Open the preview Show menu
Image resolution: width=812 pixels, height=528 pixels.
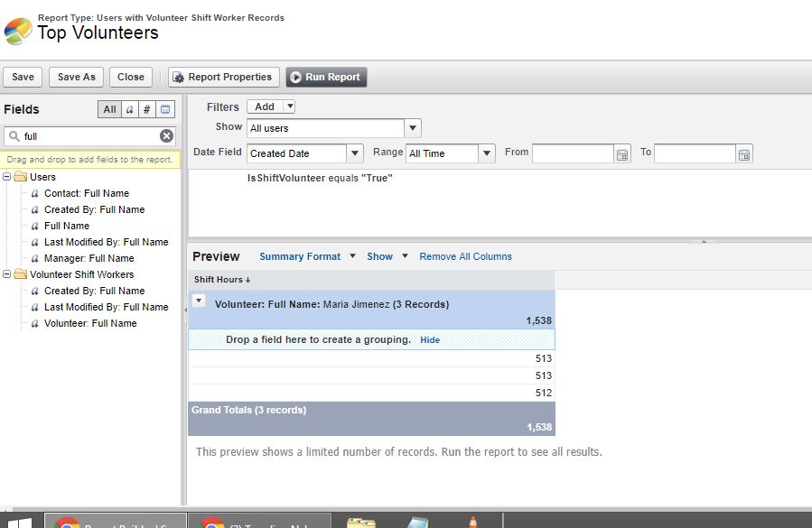pos(387,256)
